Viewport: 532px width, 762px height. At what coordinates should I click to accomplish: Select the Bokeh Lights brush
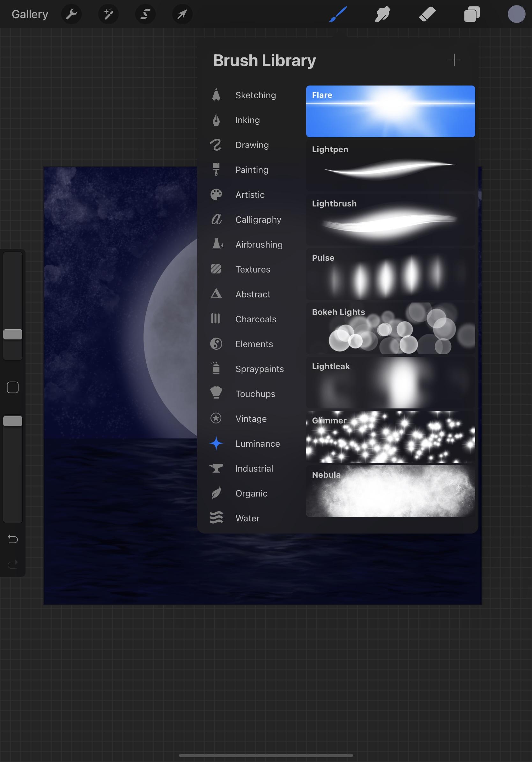point(390,328)
